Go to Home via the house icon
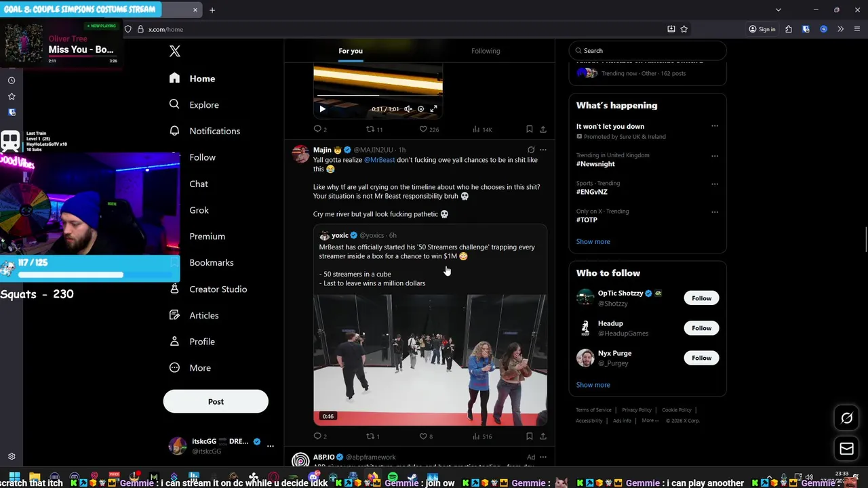This screenshot has height=488, width=868. [x=174, y=78]
